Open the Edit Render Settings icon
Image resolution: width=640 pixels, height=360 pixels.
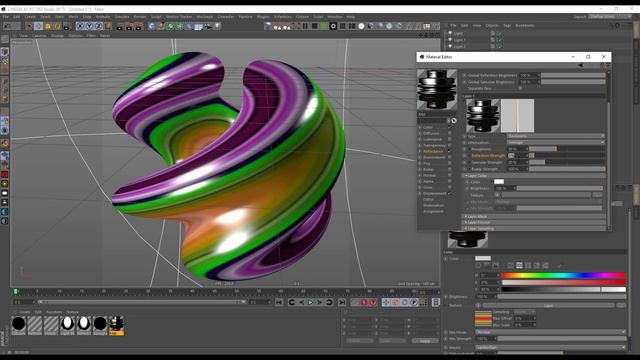[x=139, y=26]
